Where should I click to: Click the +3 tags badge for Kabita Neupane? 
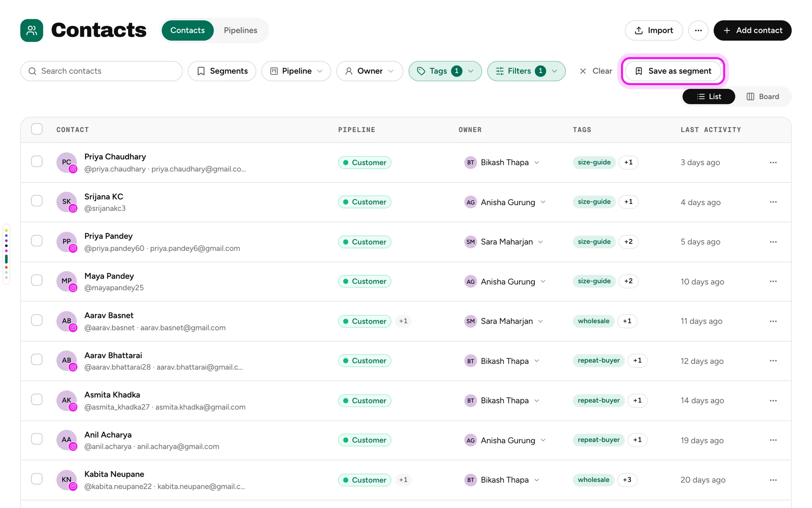point(627,480)
